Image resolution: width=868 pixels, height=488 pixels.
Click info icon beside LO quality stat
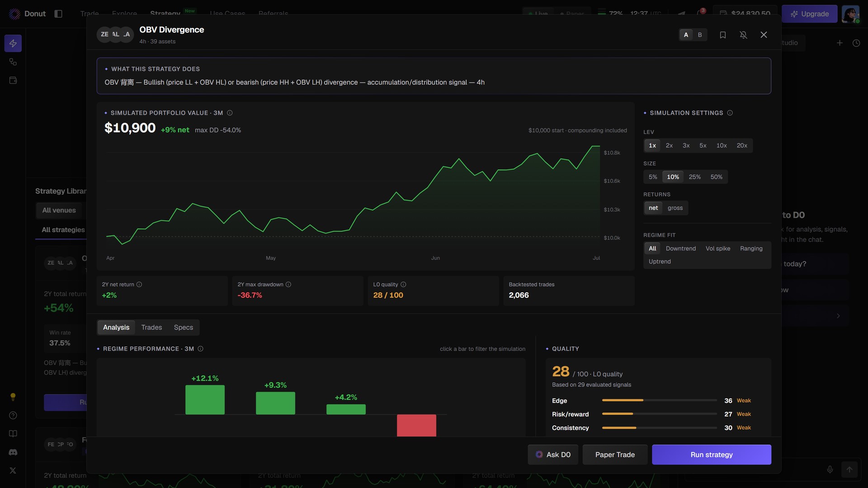403,285
